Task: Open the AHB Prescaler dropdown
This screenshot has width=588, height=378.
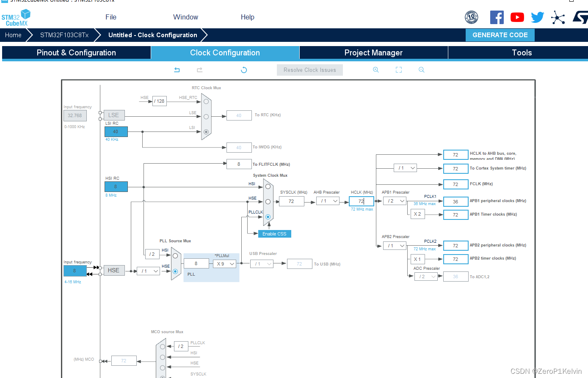Action: coord(328,201)
